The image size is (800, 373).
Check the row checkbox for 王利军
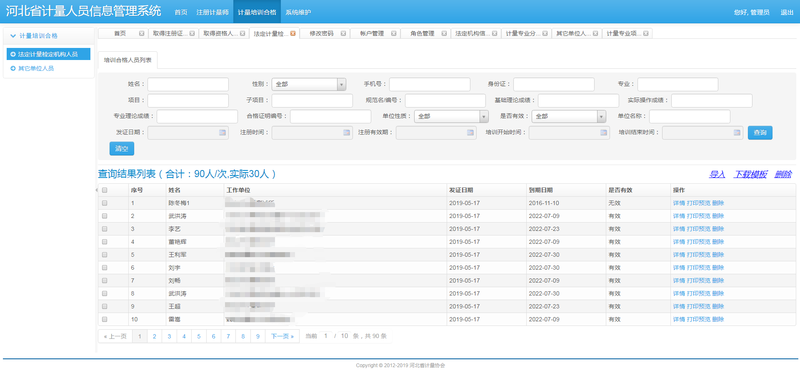[x=105, y=255]
